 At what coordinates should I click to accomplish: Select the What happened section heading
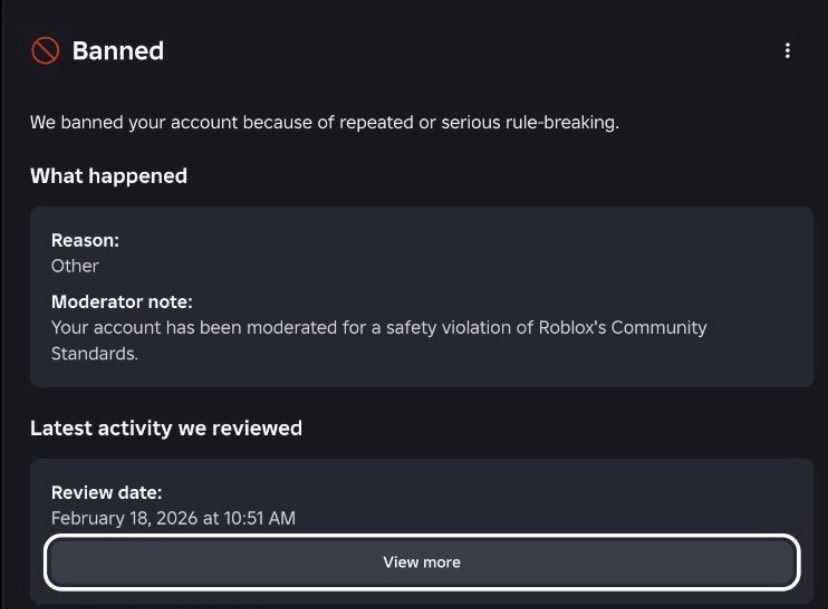(x=108, y=176)
